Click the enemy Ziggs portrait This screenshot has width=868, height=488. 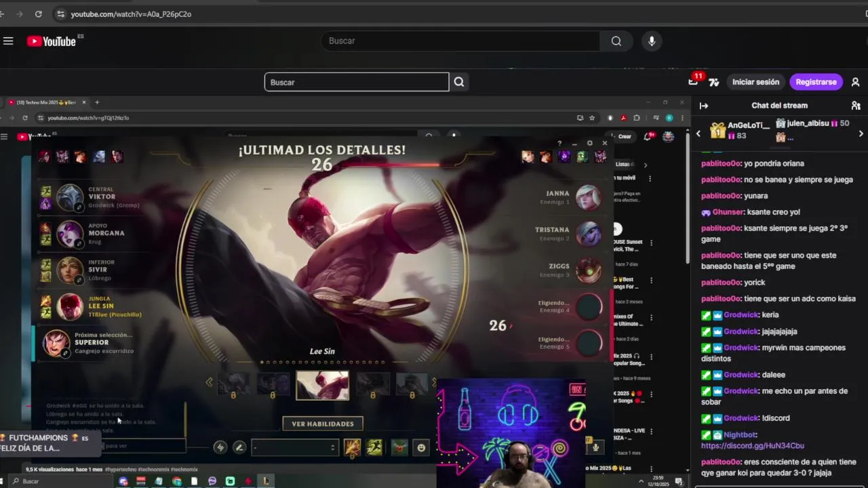point(588,270)
